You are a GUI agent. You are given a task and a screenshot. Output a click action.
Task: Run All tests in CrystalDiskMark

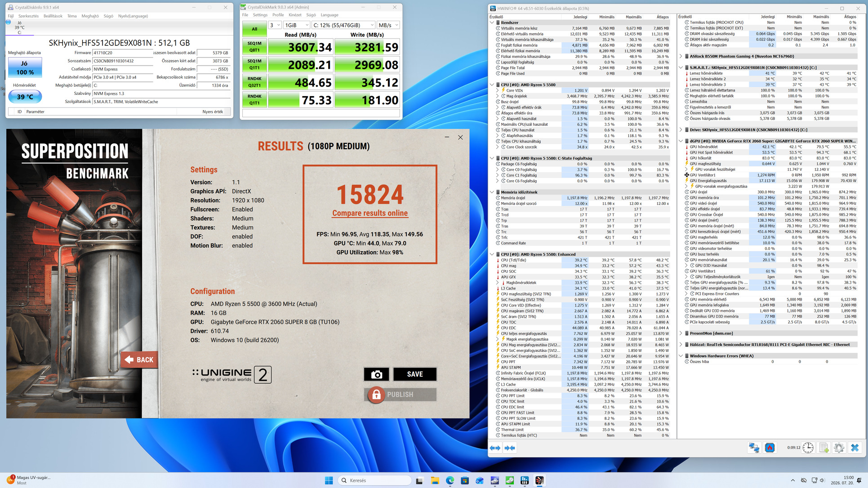click(x=254, y=29)
